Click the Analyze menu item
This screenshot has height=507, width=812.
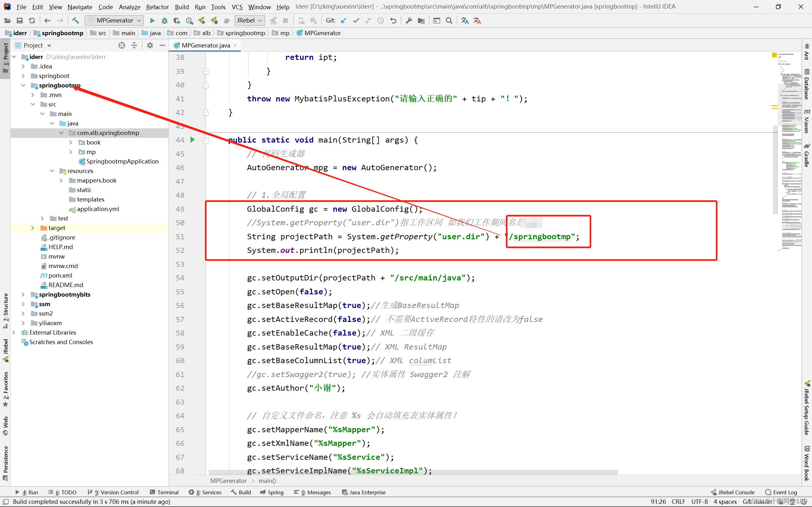(x=129, y=6)
